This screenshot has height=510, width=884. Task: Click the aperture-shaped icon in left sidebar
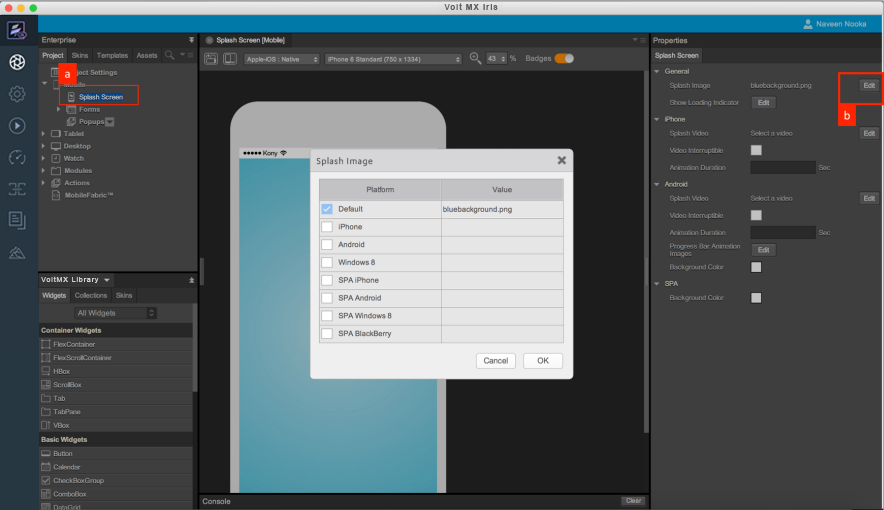coord(17,62)
